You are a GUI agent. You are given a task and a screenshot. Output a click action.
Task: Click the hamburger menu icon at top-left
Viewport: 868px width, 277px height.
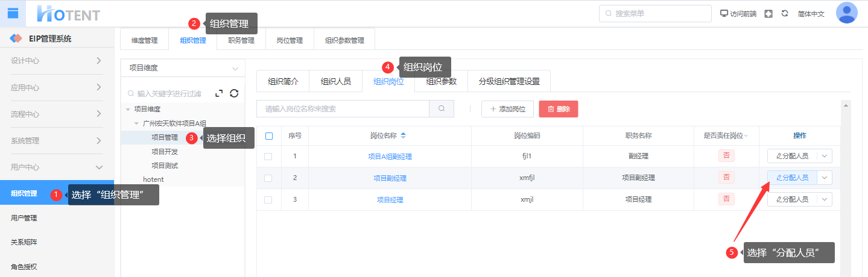click(13, 13)
